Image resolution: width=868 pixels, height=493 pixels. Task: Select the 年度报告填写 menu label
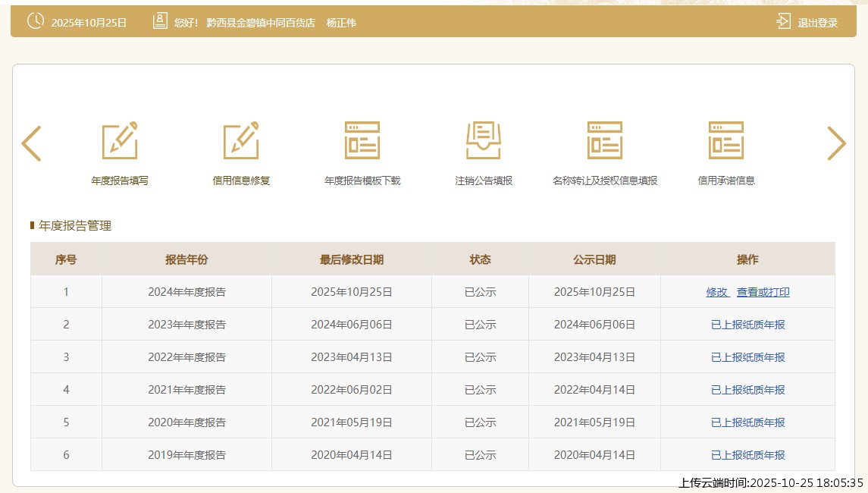(120, 181)
